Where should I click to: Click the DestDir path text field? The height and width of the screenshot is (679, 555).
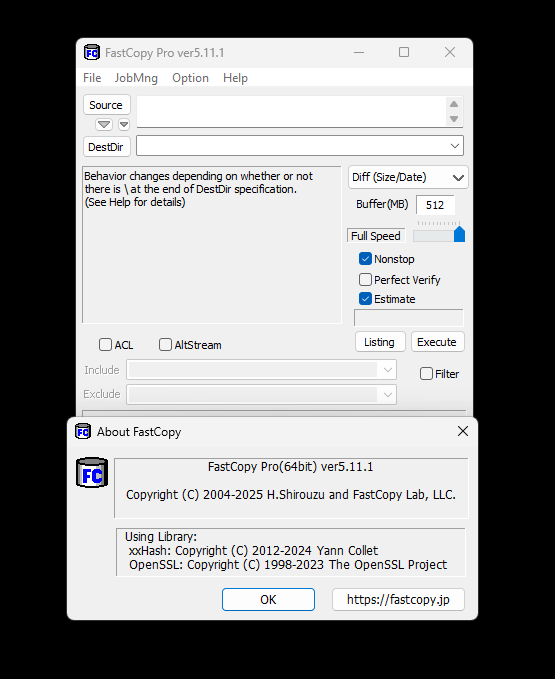tap(293, 146)
